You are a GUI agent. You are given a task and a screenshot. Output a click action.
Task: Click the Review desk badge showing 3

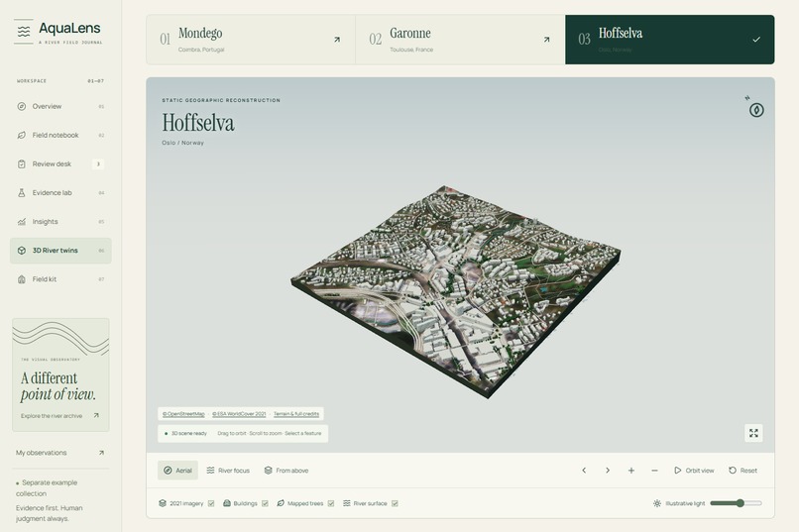(x=98, y=163)
